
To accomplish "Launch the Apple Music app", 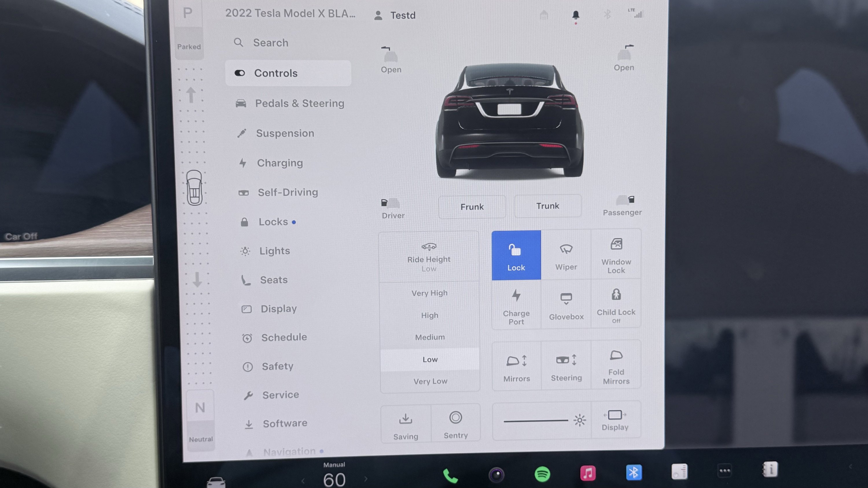I will (588, 473).
